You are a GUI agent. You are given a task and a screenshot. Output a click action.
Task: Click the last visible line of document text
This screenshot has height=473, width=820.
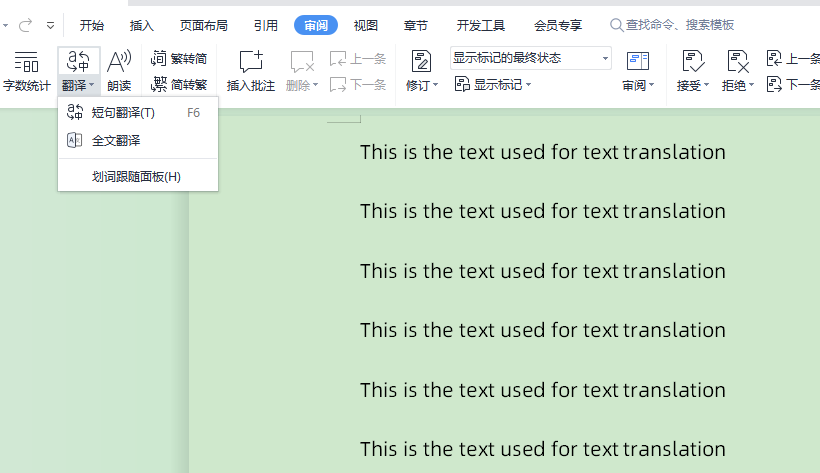tap(542, 449)
